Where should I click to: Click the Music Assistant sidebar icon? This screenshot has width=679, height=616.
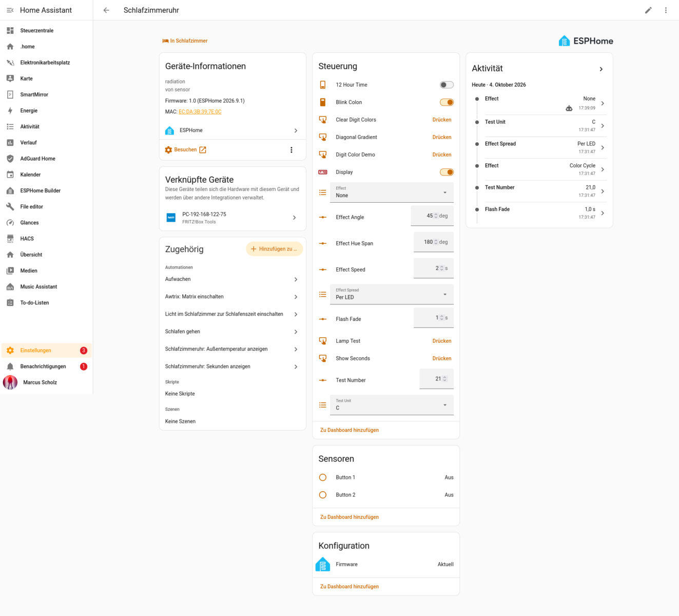pos(10,287)
